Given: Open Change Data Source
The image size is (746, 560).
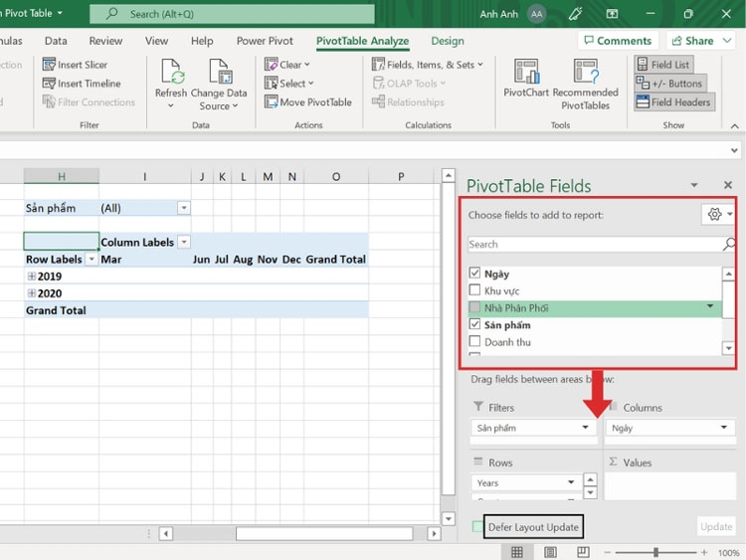Looking at the screenshot, I should click(x=219, y=85).
